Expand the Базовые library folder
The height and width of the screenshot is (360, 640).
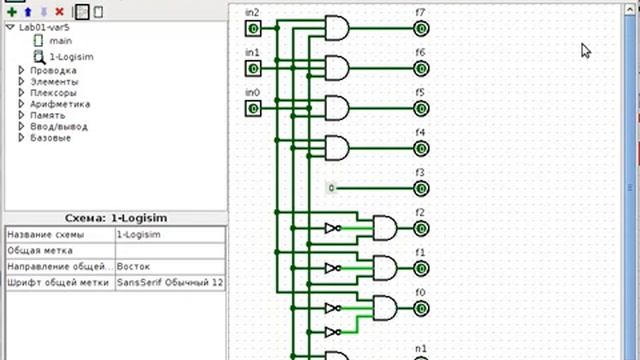[21, 138]
